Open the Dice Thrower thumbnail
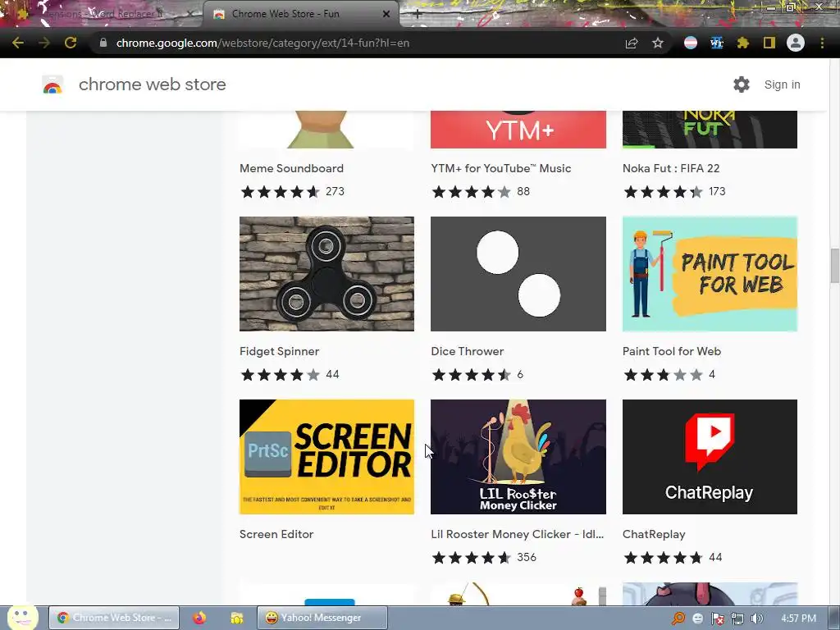 518,274
